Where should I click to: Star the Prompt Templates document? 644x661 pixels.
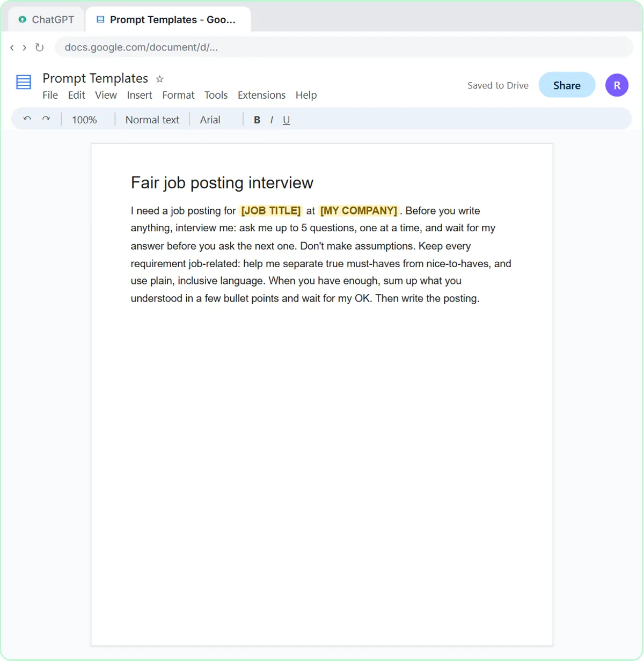click(x=159, y=79)
